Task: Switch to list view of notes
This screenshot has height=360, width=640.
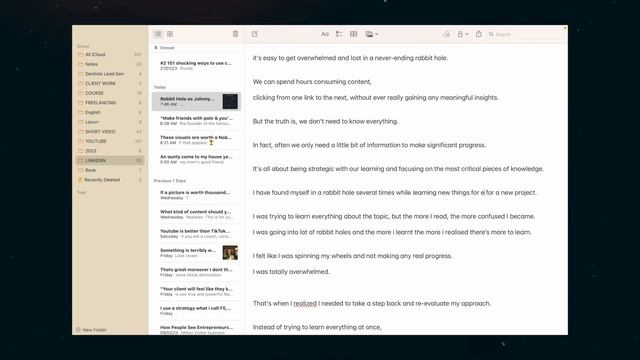Action: (158, 34)
